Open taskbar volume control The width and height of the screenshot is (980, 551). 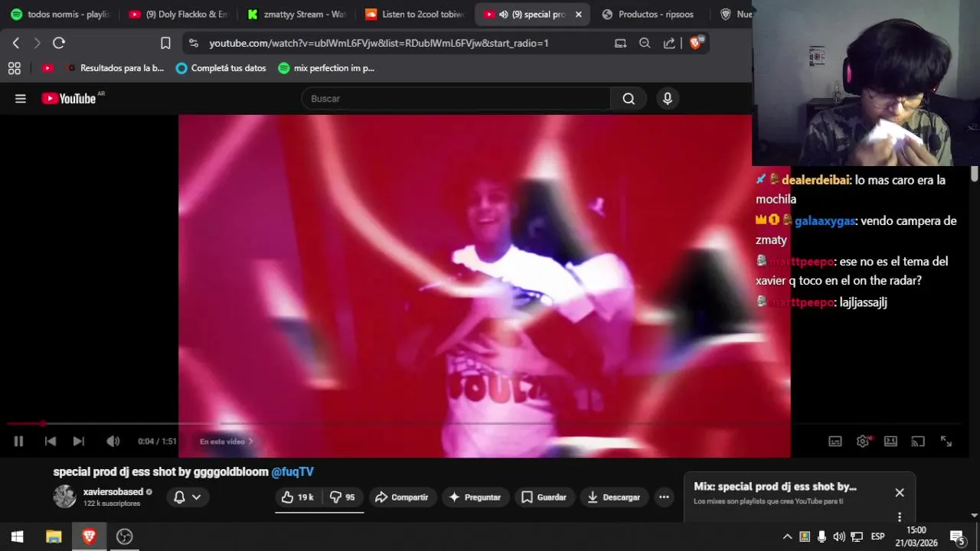click(839, 537)
